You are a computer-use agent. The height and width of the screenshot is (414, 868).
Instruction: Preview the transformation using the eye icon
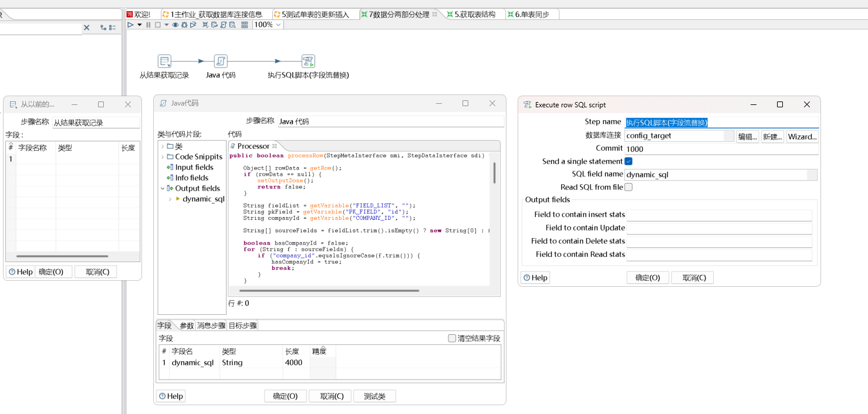(175, 25)
